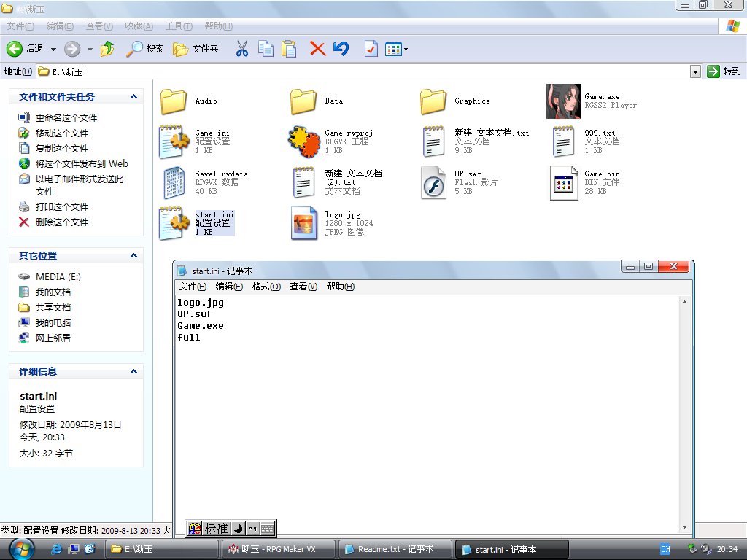Click the 转到 Go button
747x560 pixels.
tap(724, 71)
